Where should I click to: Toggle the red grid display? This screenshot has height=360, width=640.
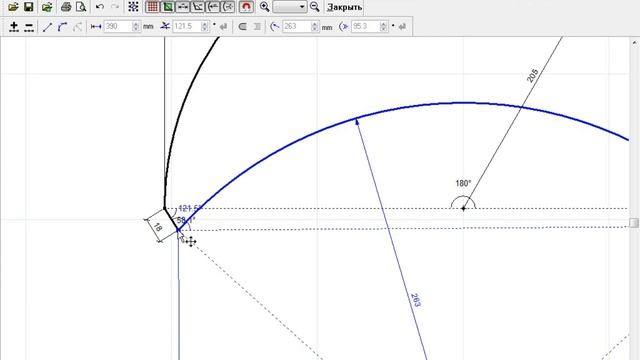click(152, 7)
